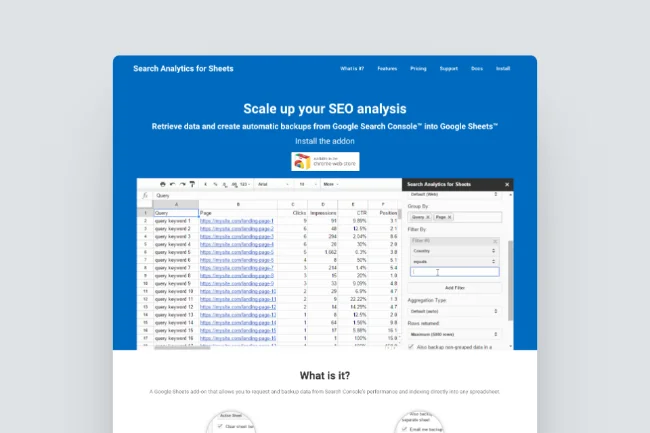The image size is (650, 433).
Task: Click the fx formula icon
Action: [145, 195]
